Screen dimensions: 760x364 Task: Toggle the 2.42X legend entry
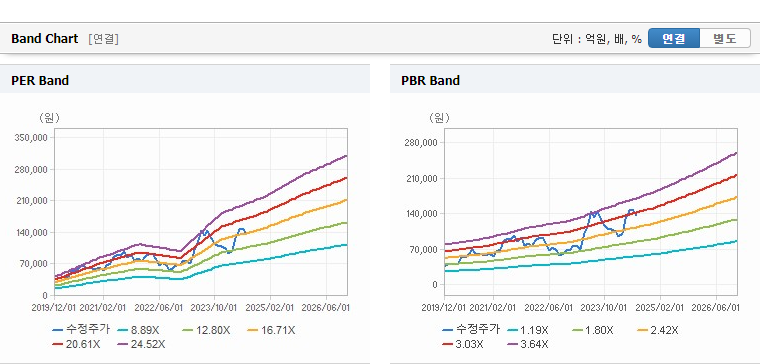[657, 330]
